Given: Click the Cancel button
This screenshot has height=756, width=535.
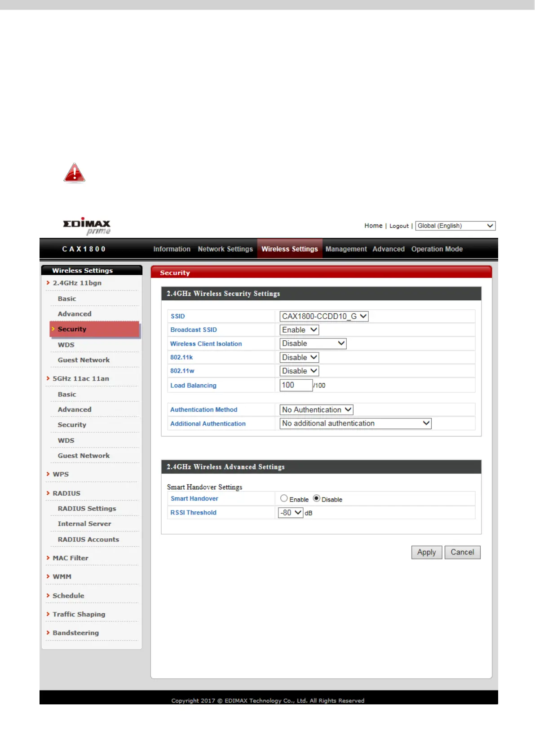Looking at the screenshot, I should pos(462,552).
